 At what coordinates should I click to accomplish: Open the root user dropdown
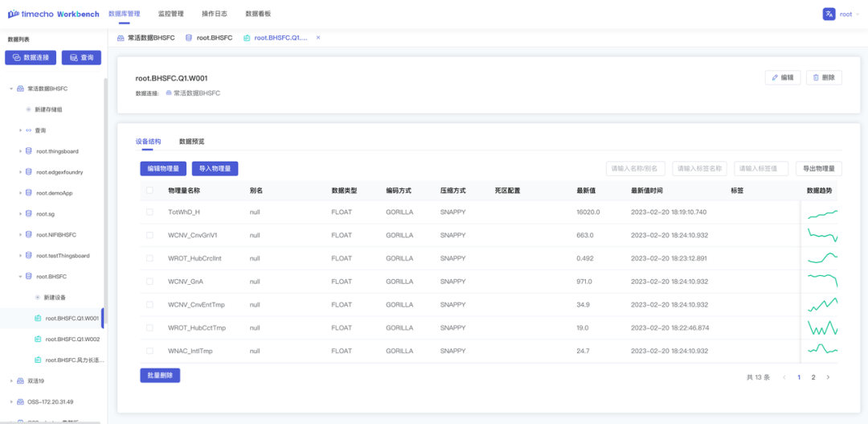click(850, 14)
